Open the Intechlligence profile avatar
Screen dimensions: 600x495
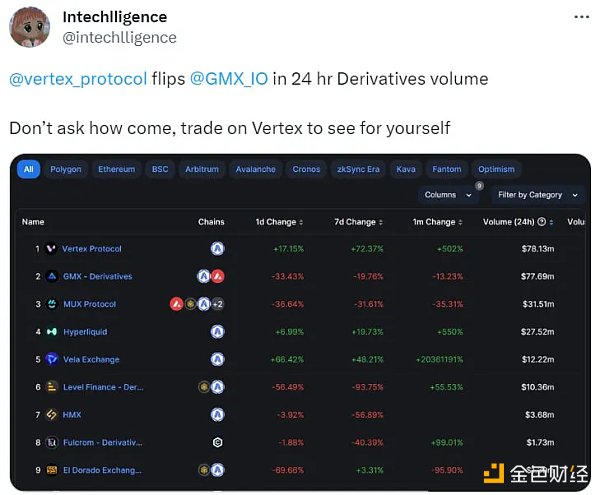point(30,27)
